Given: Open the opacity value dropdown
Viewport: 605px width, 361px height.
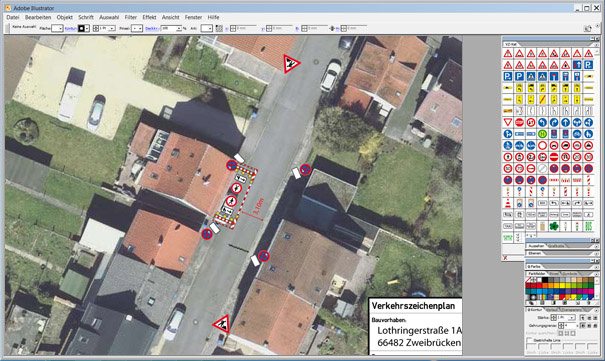Looking at the screenshot, I should pos(179,28).
